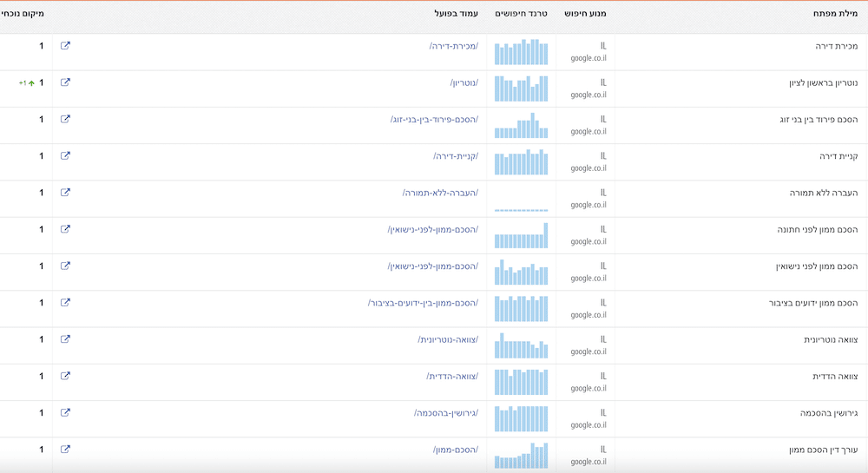Screen dimensions: 868x473
Task: Open external link icon for צוואה הדדית row
Action: click(65, 376)
